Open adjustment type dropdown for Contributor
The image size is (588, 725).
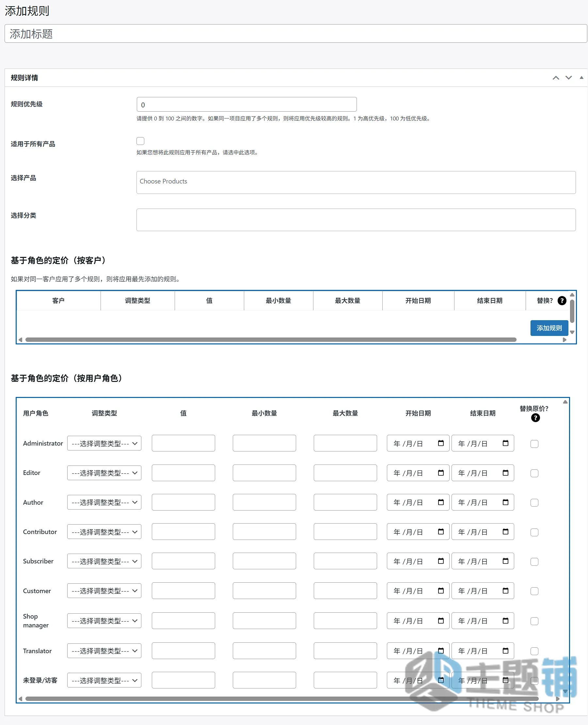coord(104,532)
